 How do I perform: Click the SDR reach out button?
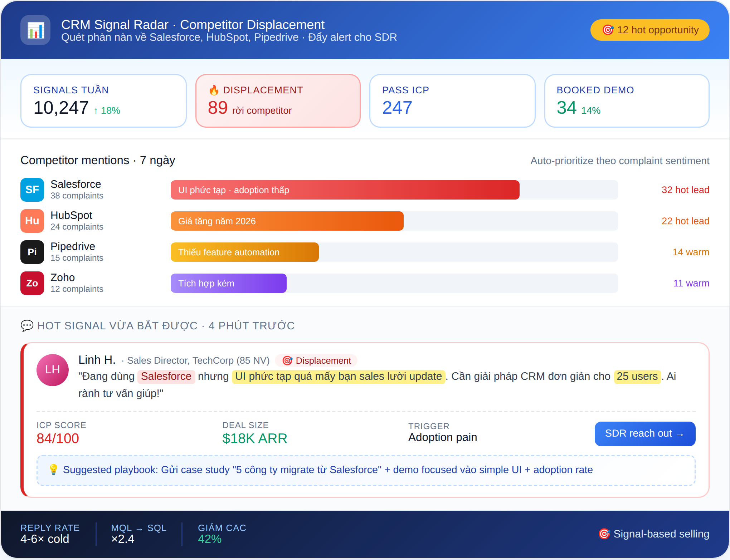coord(645,434)
